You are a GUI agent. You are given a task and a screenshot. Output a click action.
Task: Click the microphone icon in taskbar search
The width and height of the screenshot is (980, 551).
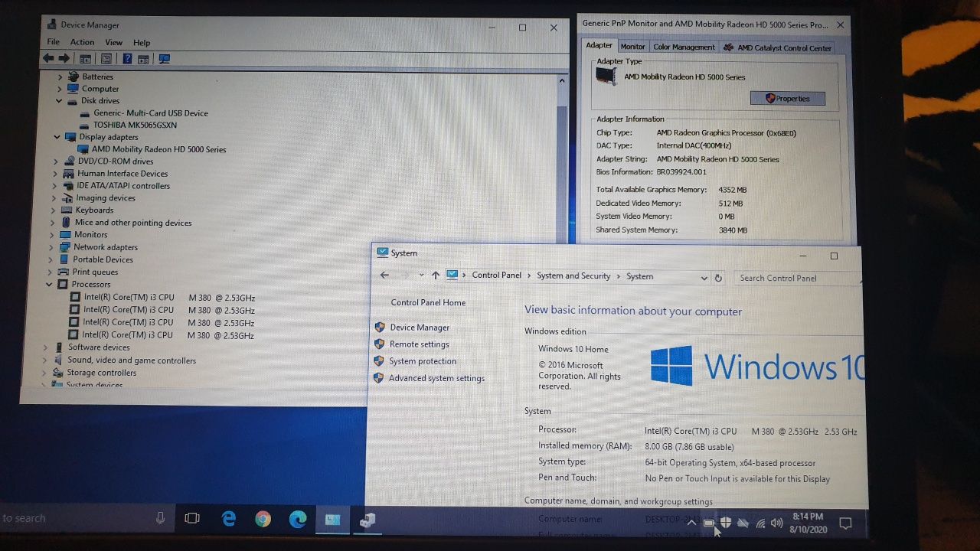pos(160,518)
